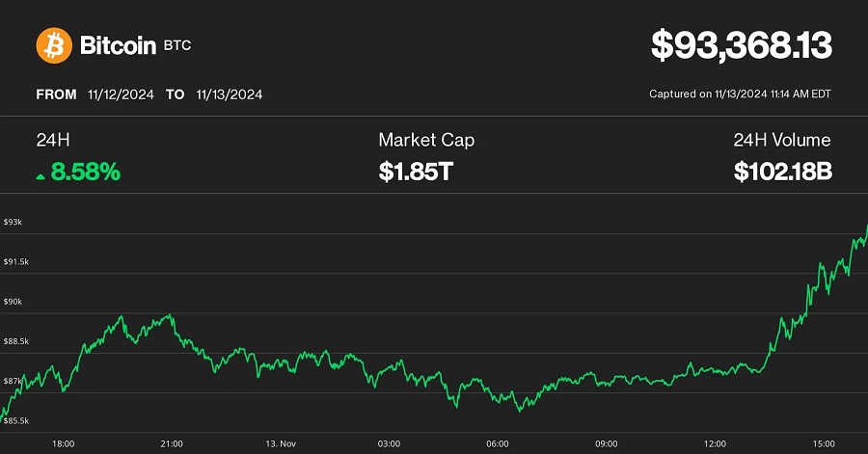
Task: Click the 12:00 time axis label
Action: 715,444
